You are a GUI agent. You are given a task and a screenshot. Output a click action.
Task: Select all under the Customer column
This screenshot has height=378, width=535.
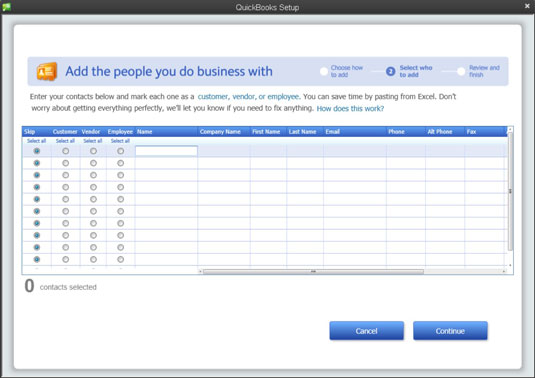click(x=65, y=141)
